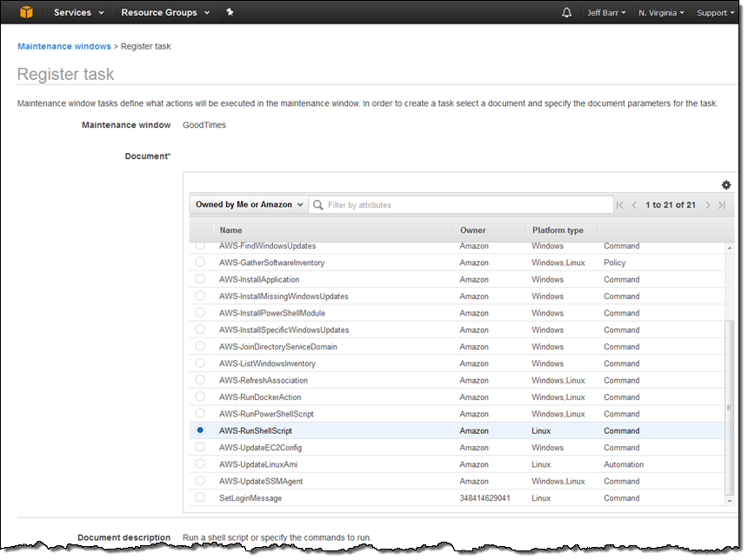This screenshot has height=560, width=748.
Task: Open table settings gear icon
Action: point(726,184)
